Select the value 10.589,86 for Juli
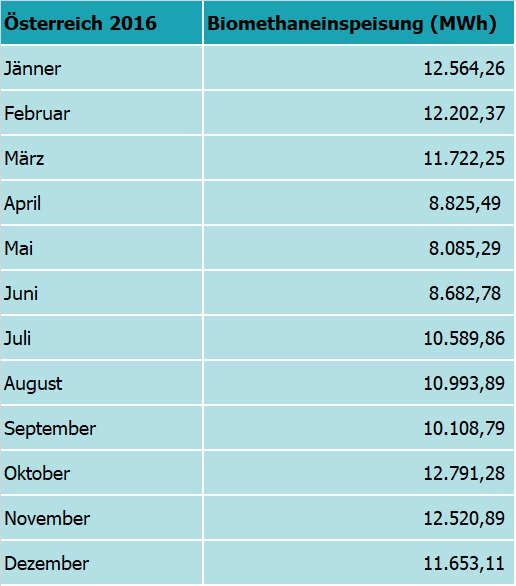 point(464,339)
